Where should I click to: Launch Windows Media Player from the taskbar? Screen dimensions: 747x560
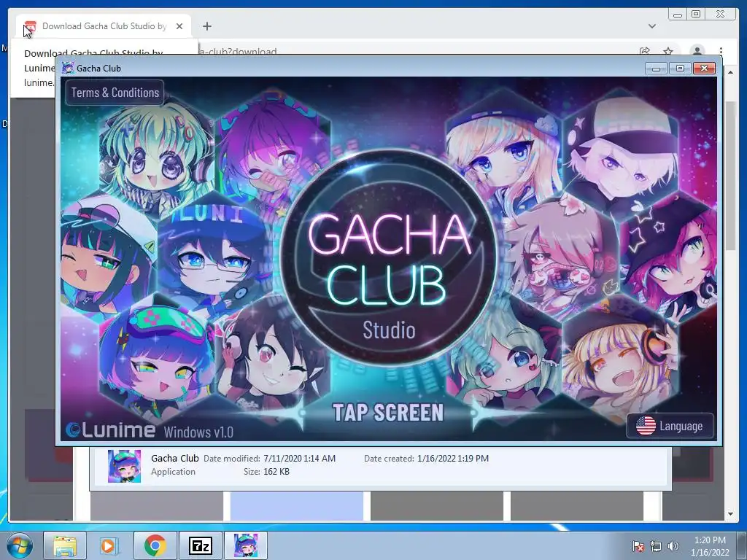[x=109, y=545]
